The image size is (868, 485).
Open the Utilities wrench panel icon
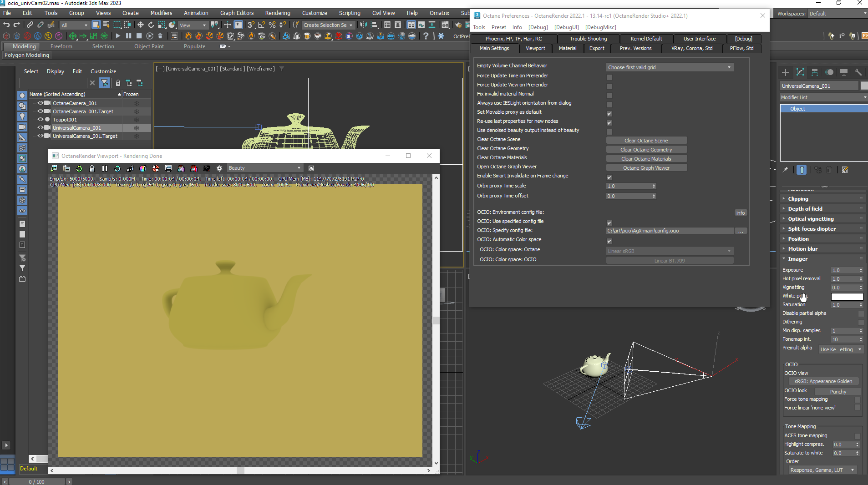858,72
